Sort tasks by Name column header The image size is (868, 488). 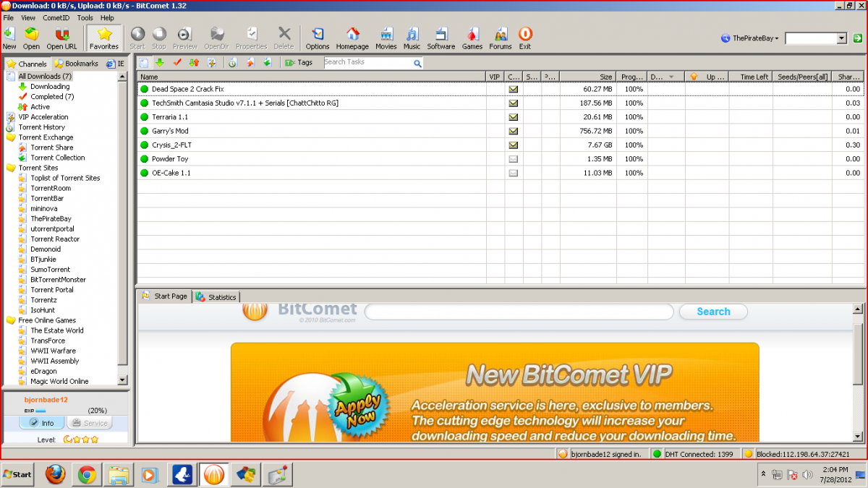312,76
